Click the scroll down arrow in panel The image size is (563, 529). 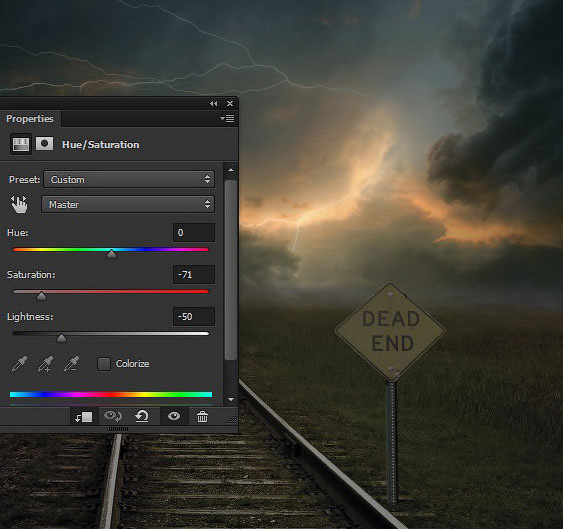pyautogui.click(x=231, y=399)
